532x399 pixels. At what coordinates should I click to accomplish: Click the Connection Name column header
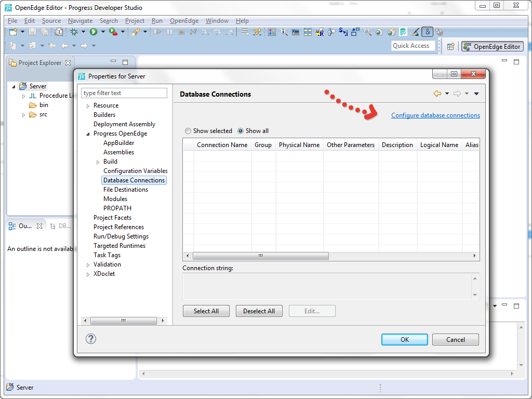pyautogui.click(x=222, y=145)
